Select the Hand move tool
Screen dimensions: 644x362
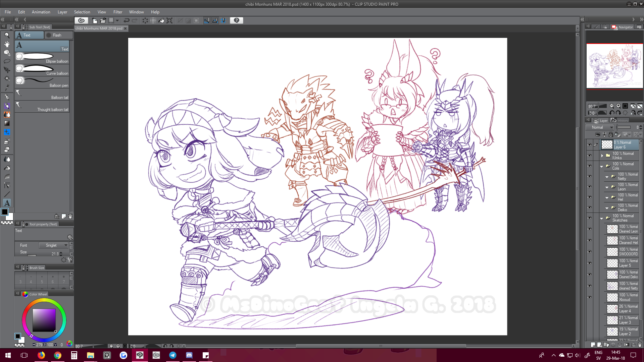[7, 44]
